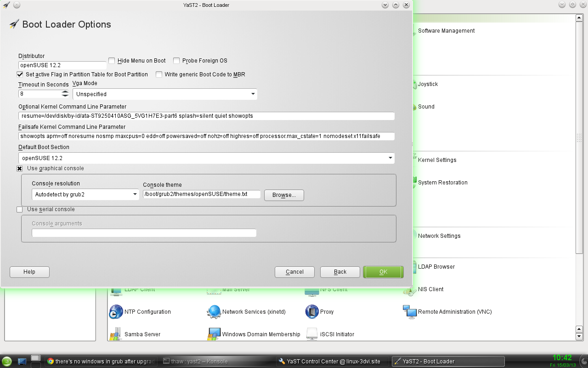Open Samba Server icon
588x368 pixels.
pyautogui.click(x=116, y=334)
